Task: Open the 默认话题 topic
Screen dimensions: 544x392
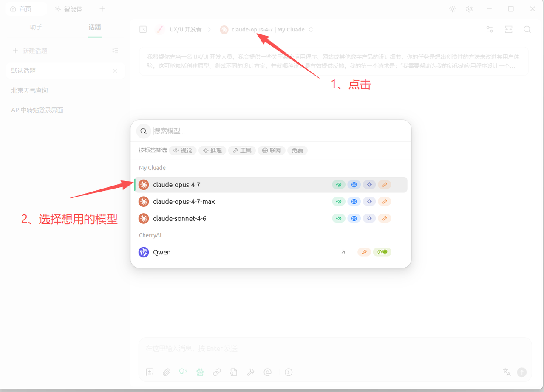Action: point(65,71)
